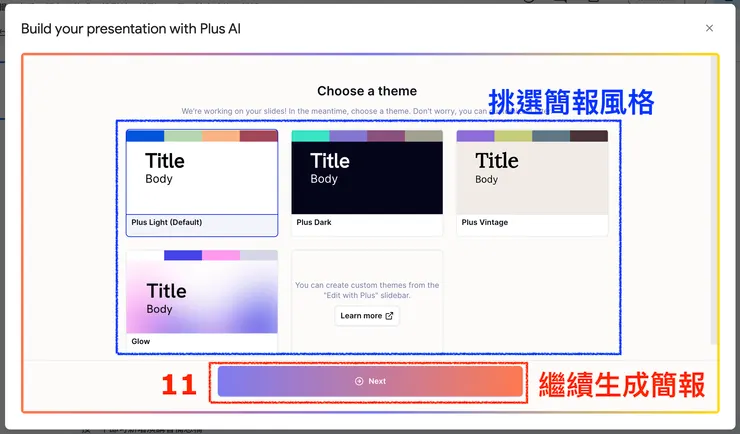Click the Choose a theme heading

click(x=367, y=91)
